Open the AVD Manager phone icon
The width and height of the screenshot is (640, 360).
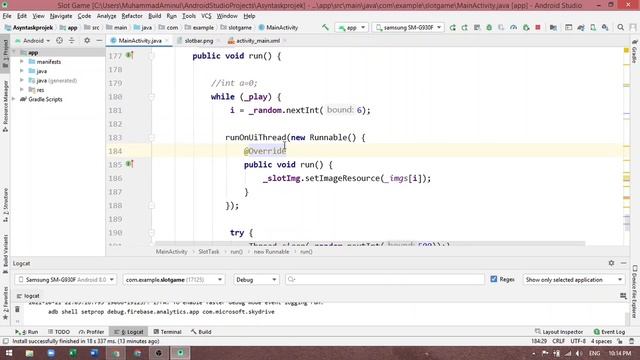click(x=593, y=27)
